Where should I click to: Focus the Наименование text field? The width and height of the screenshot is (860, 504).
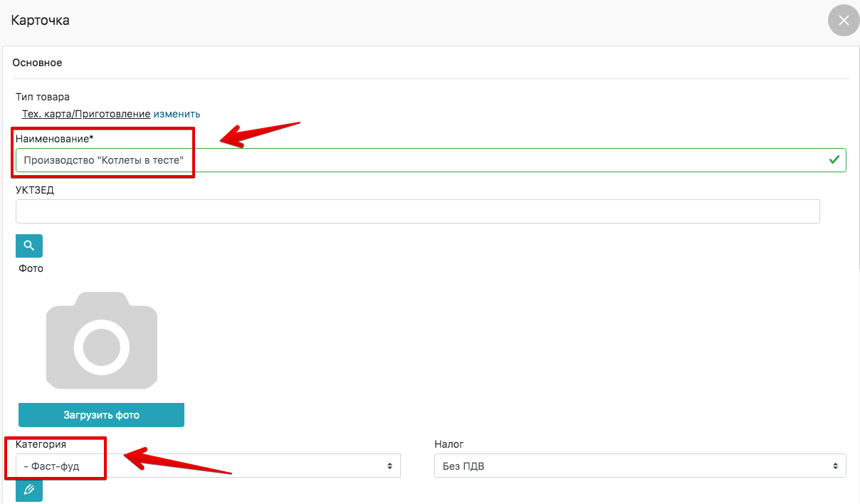click(x=427, y=160)
